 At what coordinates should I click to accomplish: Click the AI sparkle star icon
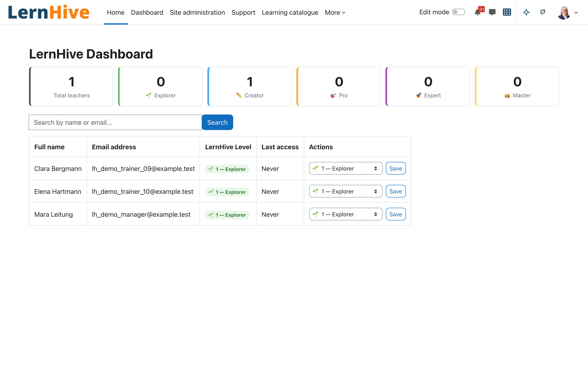click(526, 12)
